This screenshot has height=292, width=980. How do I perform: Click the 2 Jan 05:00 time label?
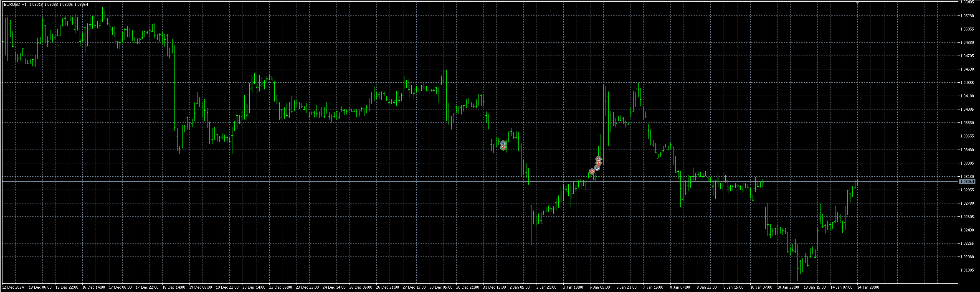click(520, 287)
